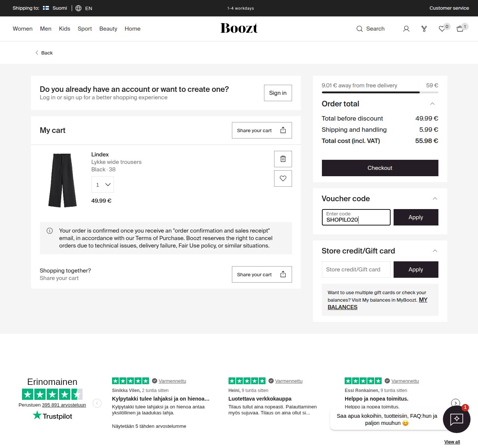Click the large Erinomainen star rating
478x448 pixels.
pyautogui.click(x=52, y=394)
